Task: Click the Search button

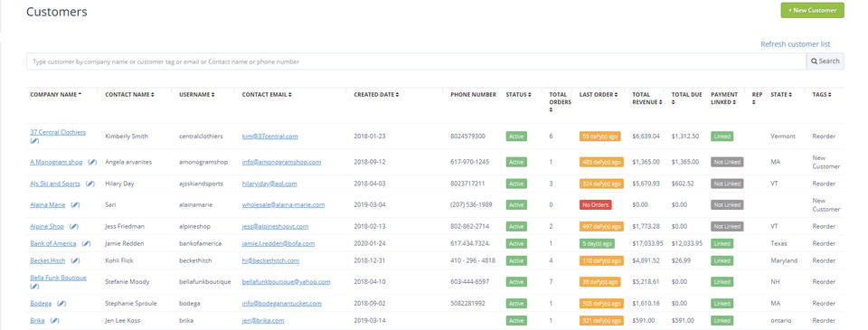Action: pyautogui.click(x=825, y=61)
